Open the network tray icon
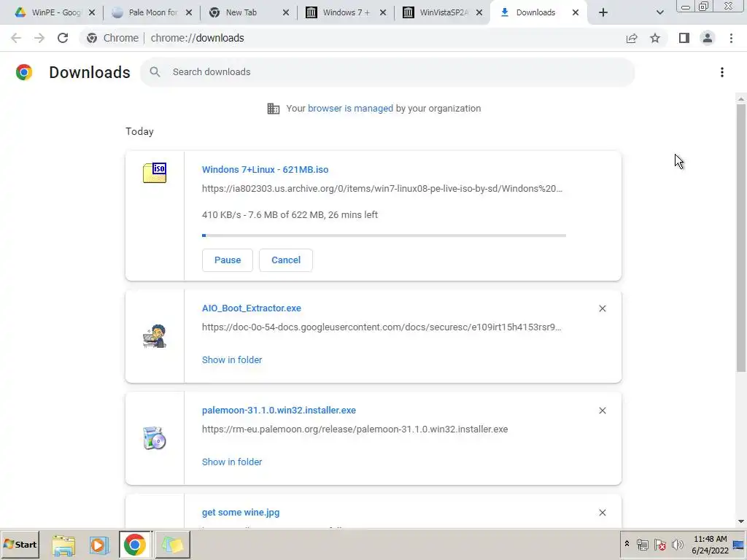747x560 pixels. coord(642,544)
